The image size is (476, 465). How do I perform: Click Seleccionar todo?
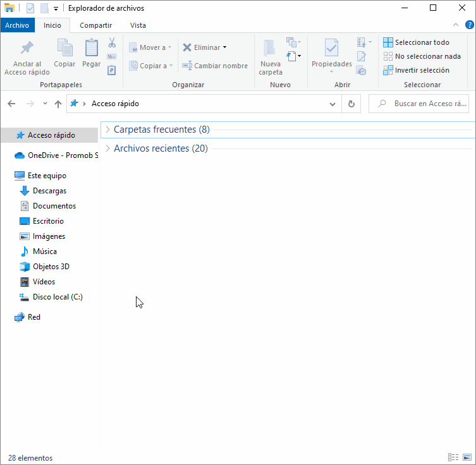[422, 42]
